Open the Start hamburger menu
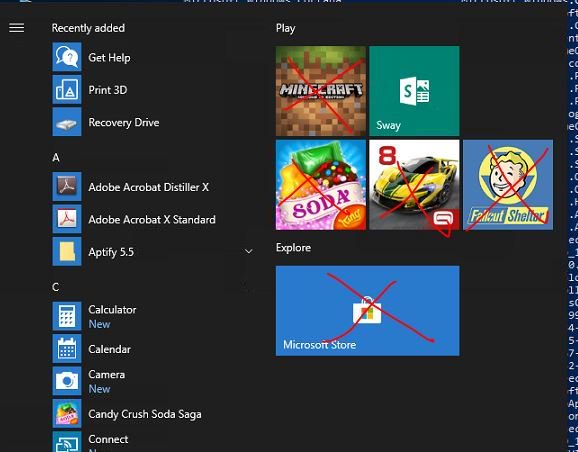This screenshot has height=452, width=578. pyautogui.click(x=17, y=28)
